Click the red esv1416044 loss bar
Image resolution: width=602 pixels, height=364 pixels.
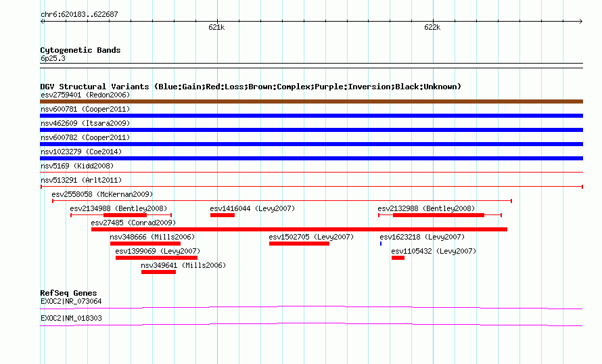223,215
